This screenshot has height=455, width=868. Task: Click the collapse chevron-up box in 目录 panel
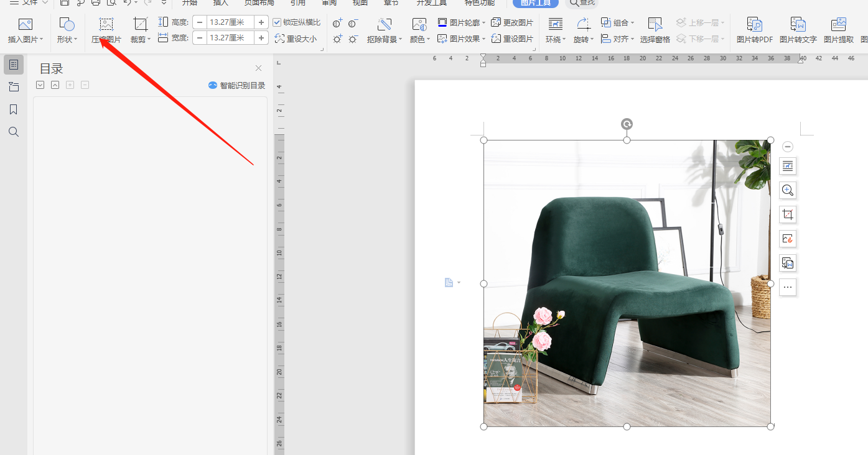[55, 85]
